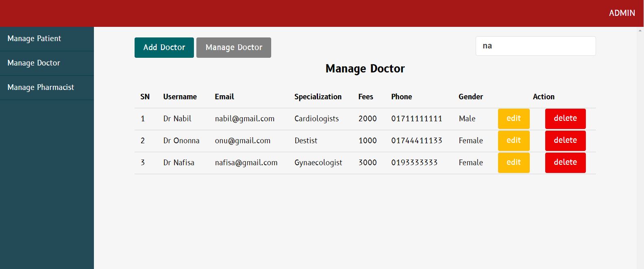The width and height of the screenshot is (644, 269).
Task: Click the fee value 3000
Action: (x=368, y=163)
